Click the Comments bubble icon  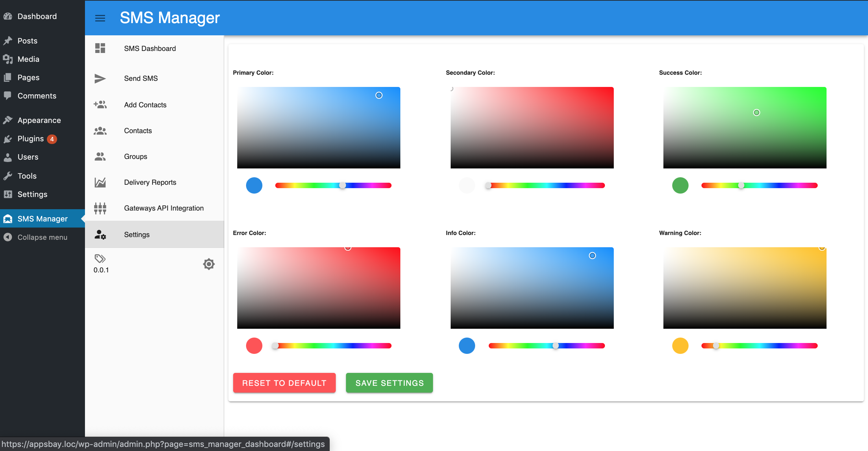point(8,96)
